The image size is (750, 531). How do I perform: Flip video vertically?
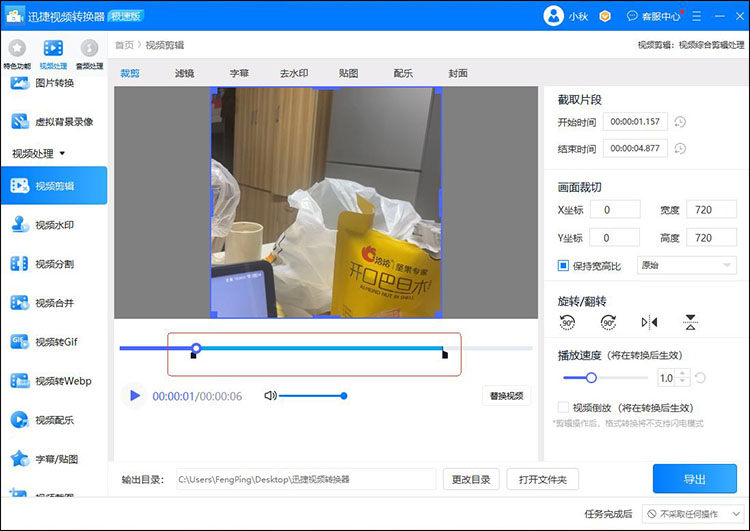point(690,322)
